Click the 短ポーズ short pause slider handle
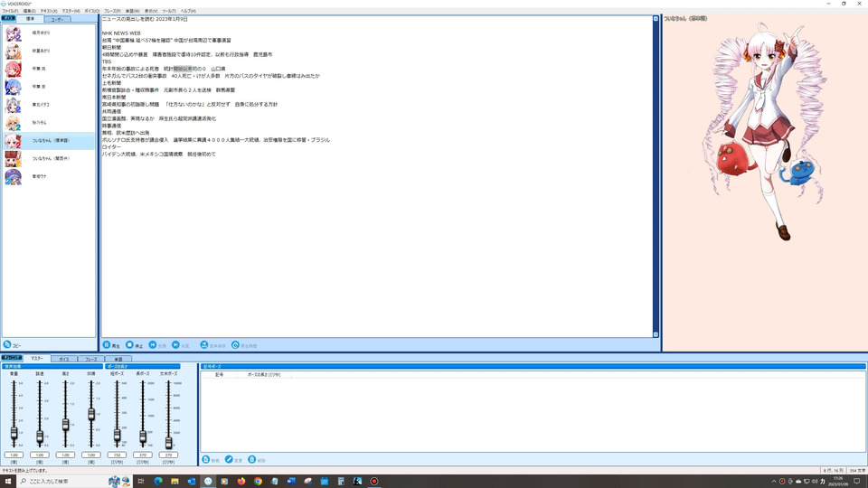Screen dimensions: 868x488 [x=117, y=436]
